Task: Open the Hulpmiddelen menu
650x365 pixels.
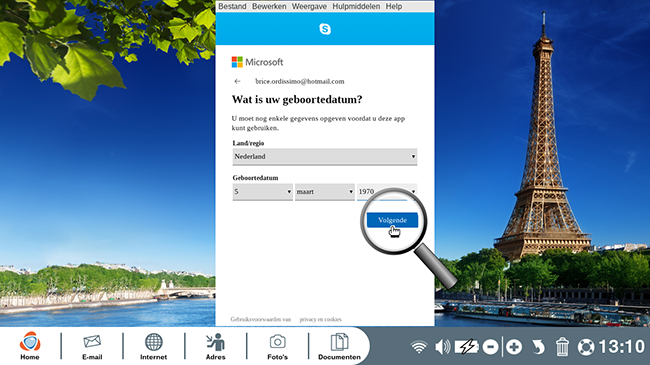Action: [356, 6]
